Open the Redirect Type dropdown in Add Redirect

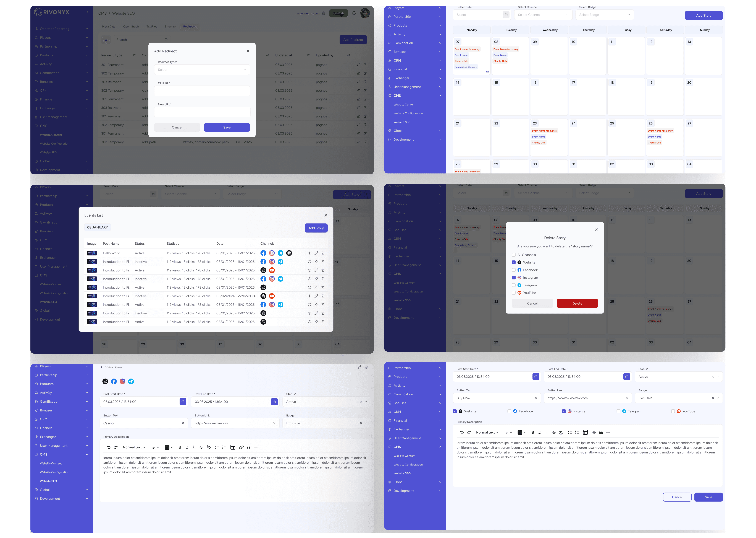coord(202,70)
